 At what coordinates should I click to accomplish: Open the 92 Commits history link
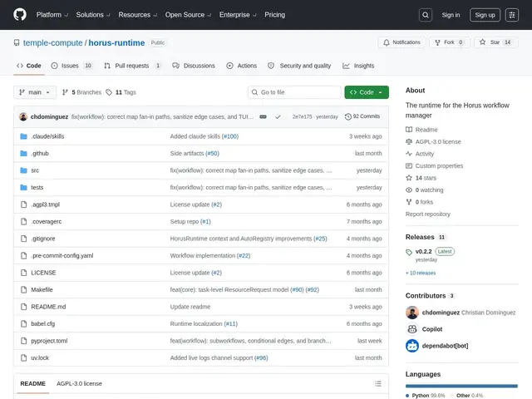[x=362, y=116]
